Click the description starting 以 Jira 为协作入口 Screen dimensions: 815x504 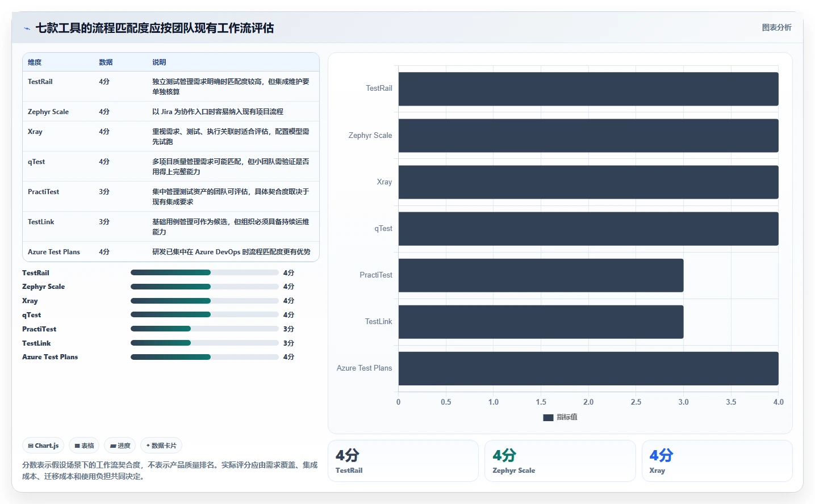pos(218,112)
